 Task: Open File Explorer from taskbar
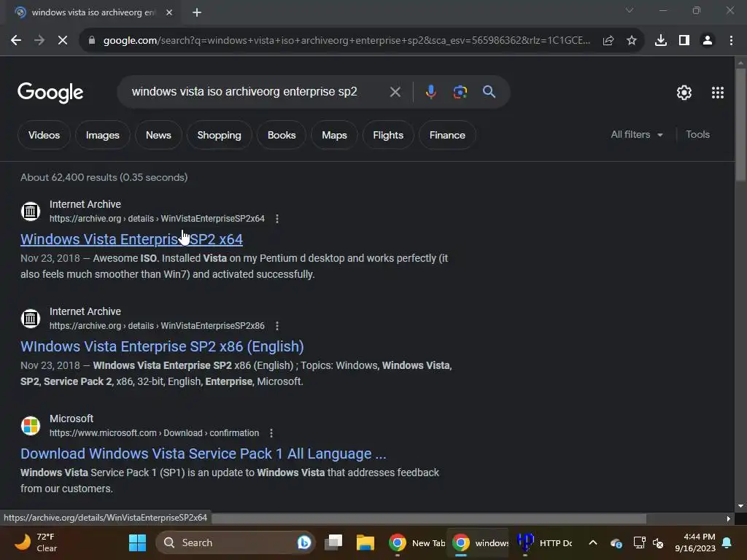(x=365, y=542)
